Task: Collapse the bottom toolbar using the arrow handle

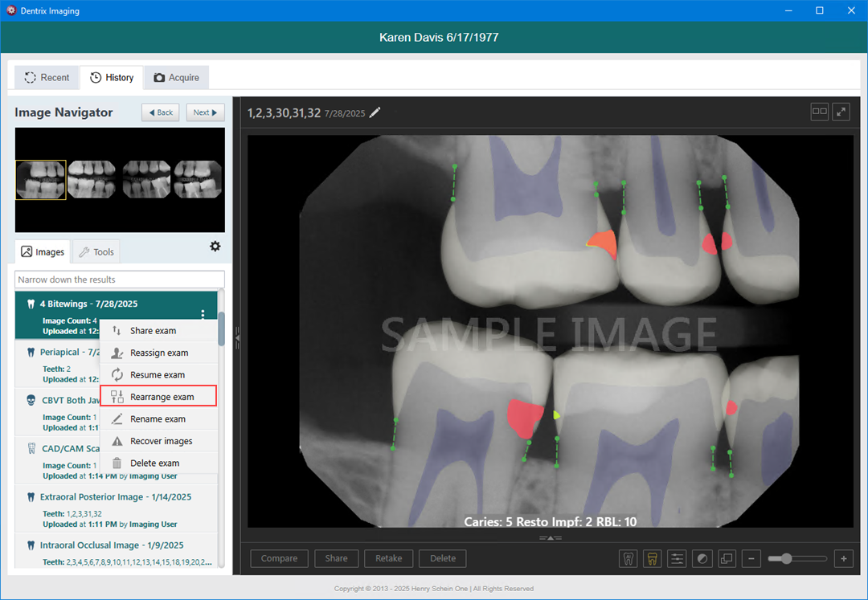Action: pyautogui.click(x=551, y=537)
